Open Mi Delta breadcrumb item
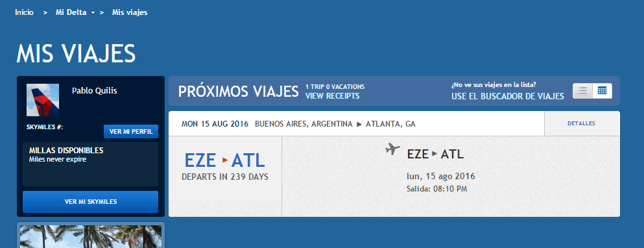 point(71,12)
